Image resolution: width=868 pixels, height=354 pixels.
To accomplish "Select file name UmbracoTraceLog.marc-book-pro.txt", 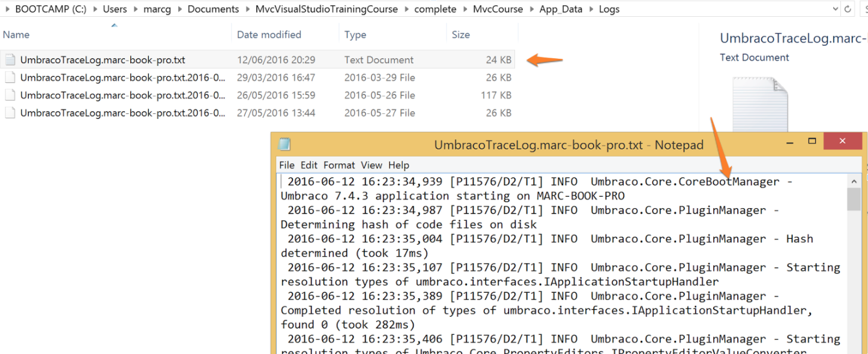I will click(x=103, y=60).
